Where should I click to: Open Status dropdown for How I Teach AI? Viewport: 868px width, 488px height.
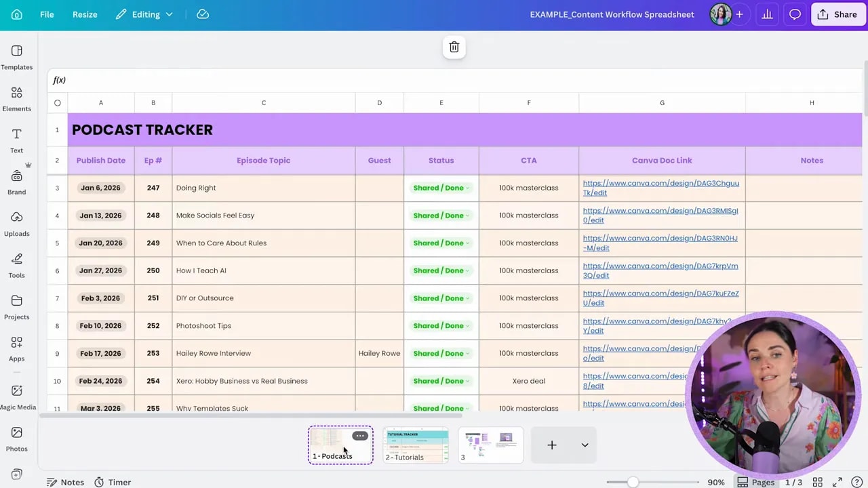click(441, 270)
